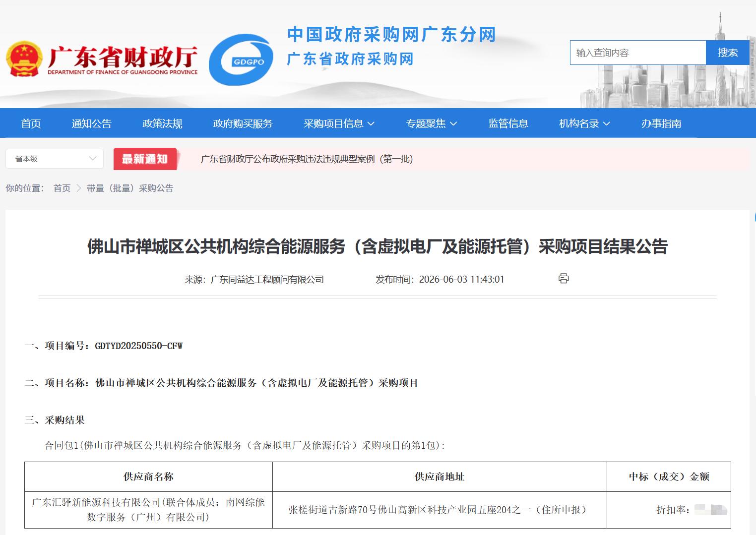Open the 广东省财政厅公布政府采购违法违规典型案例 notice

307,159
